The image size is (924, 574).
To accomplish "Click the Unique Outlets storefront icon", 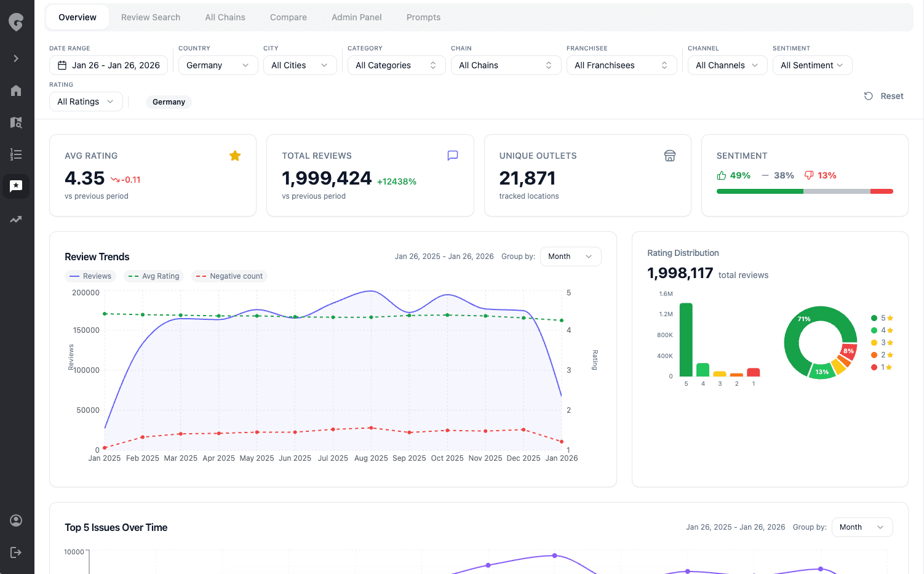I will pyautogui.click(x=670, y=156).
